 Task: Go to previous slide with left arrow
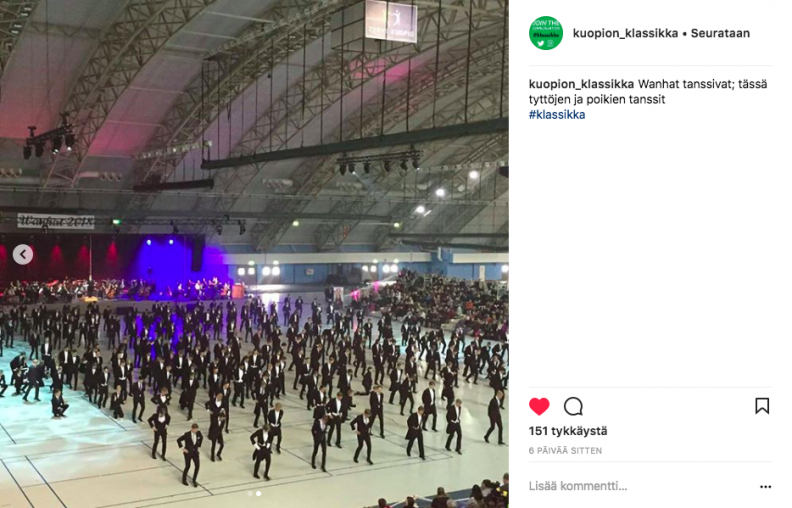click(23, 255)
